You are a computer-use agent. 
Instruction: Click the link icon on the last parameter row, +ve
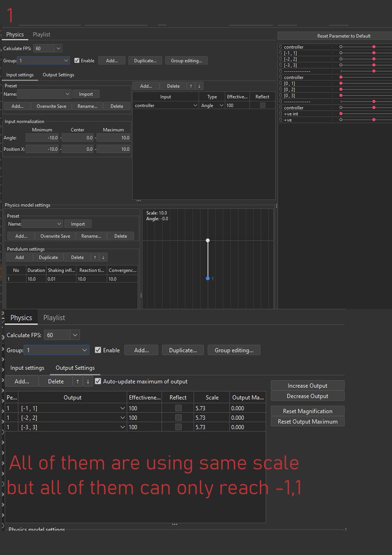(x=280, y=120)
